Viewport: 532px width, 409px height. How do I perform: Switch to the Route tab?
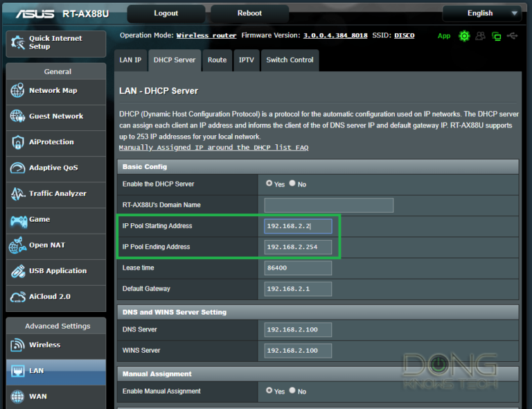pyautogui.click(x=217, y=60)
